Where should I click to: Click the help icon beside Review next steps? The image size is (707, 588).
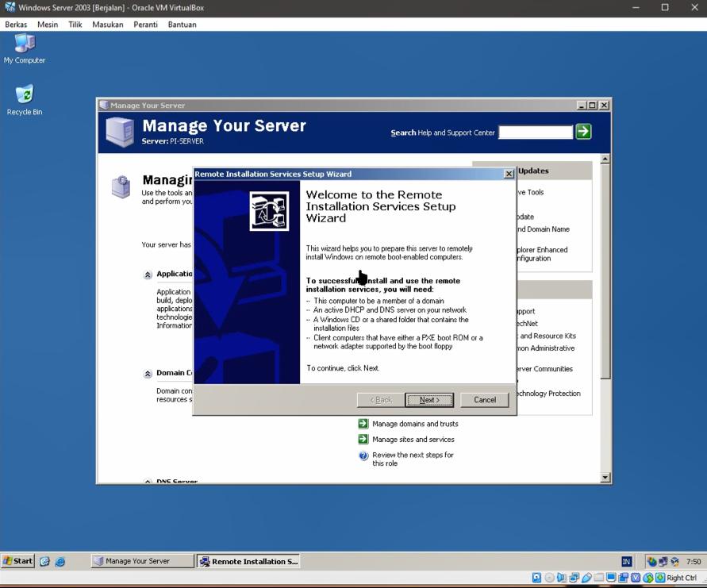click(x=363, y=456)
